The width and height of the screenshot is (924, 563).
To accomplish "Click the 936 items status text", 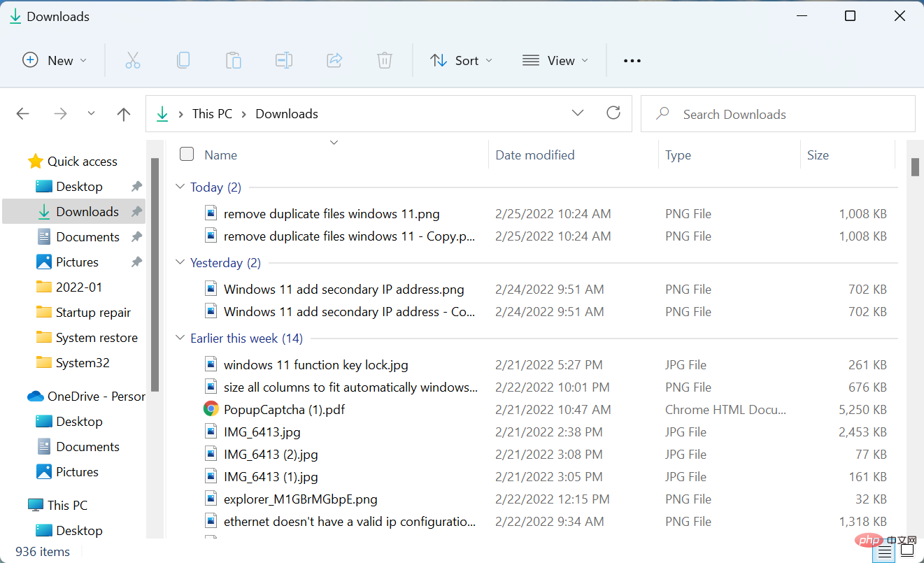I will pos(43,552).
